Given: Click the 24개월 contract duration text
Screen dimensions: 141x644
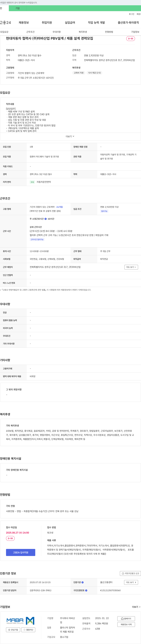Looking at the screenshot, I should coord(60,207).
